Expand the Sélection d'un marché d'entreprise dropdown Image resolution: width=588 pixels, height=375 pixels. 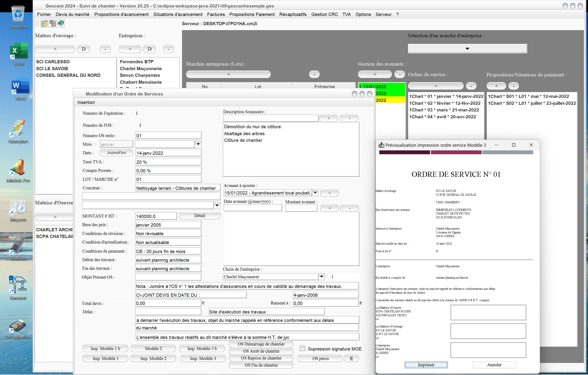click(x=467, y=48)
